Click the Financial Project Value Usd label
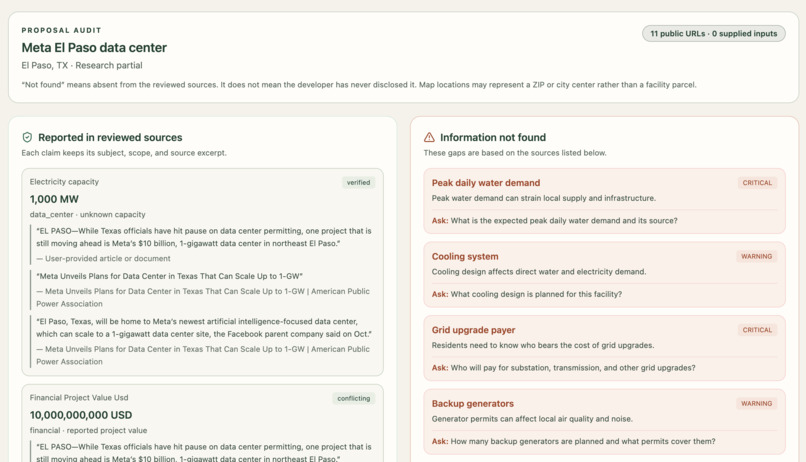Image resolution: width=806 pixels, height=462 pixels. 79,398
